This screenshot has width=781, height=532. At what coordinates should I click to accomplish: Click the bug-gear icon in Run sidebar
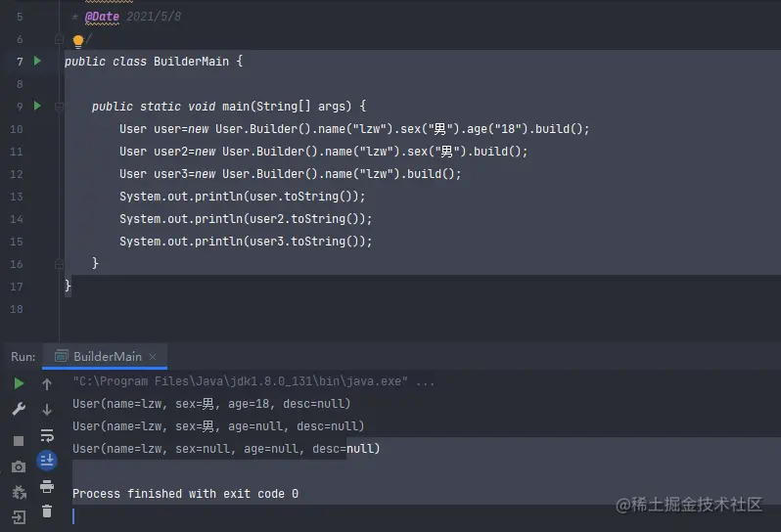tap(19, 492)
